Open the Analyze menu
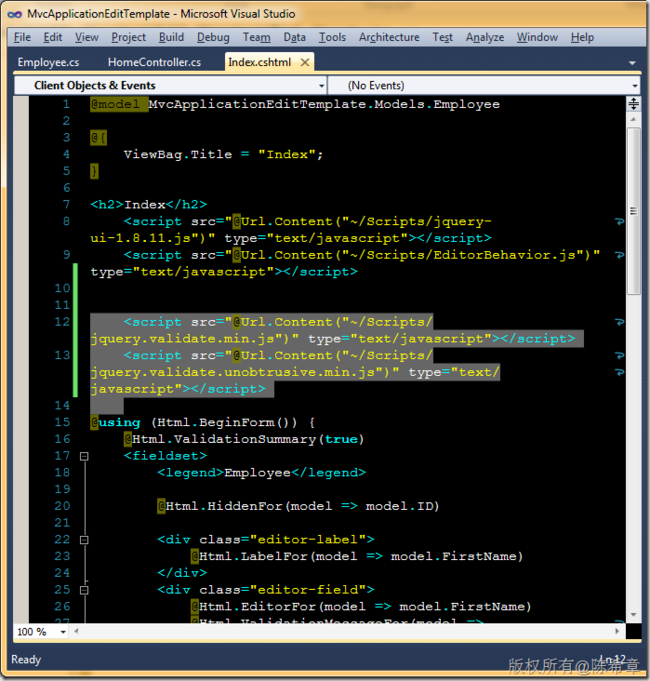The height and width of the screenshot is (681, 650). pos(485,37)
